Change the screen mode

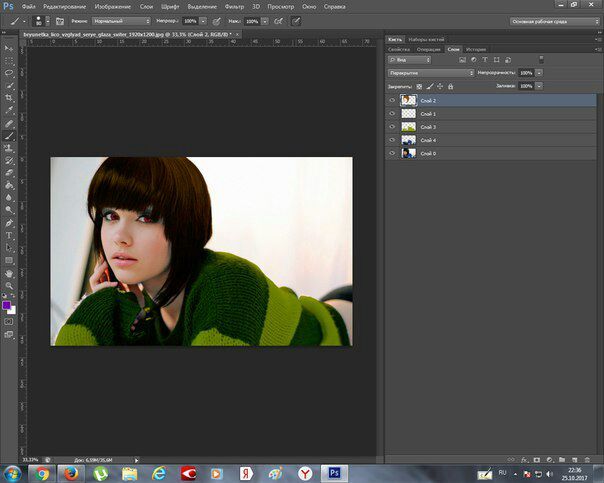pyautogui.click(x=8, y=334)
